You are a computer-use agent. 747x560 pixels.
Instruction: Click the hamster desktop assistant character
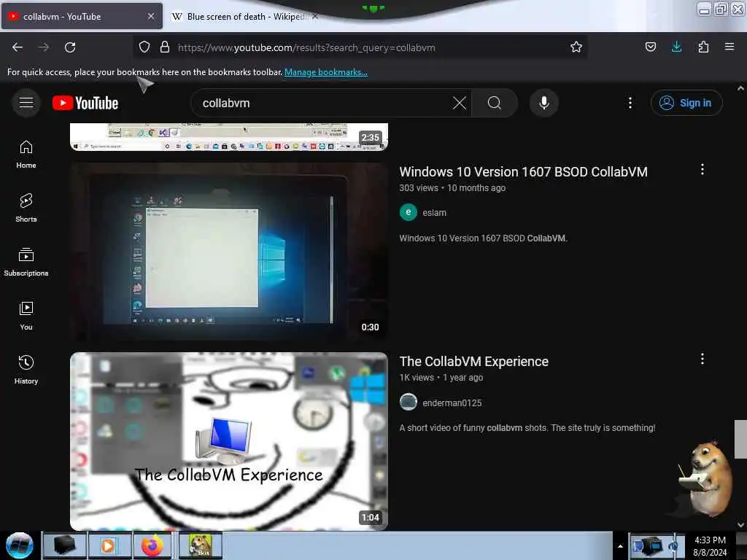(x=706, y=478)
